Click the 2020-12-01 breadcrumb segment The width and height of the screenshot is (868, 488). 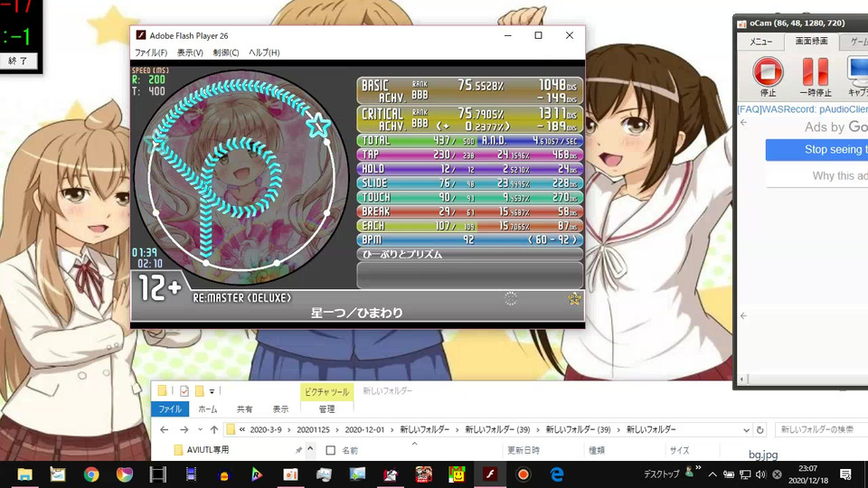364,429
